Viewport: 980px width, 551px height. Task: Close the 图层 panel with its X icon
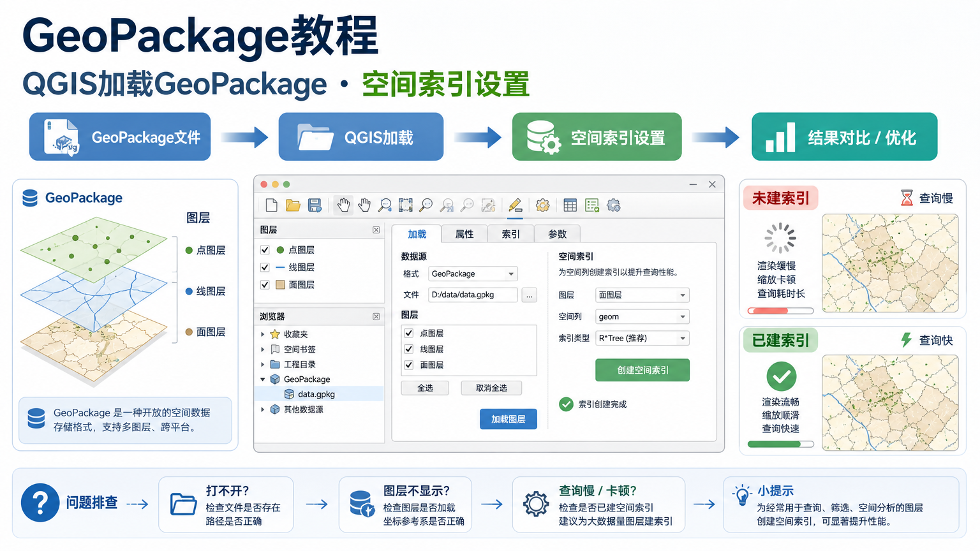click(376, 230)
